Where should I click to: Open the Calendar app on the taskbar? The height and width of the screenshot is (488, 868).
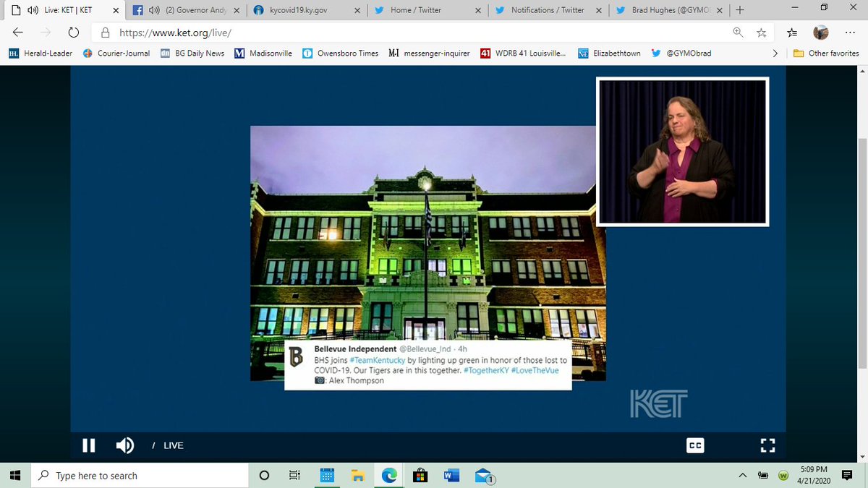(326, 475)
